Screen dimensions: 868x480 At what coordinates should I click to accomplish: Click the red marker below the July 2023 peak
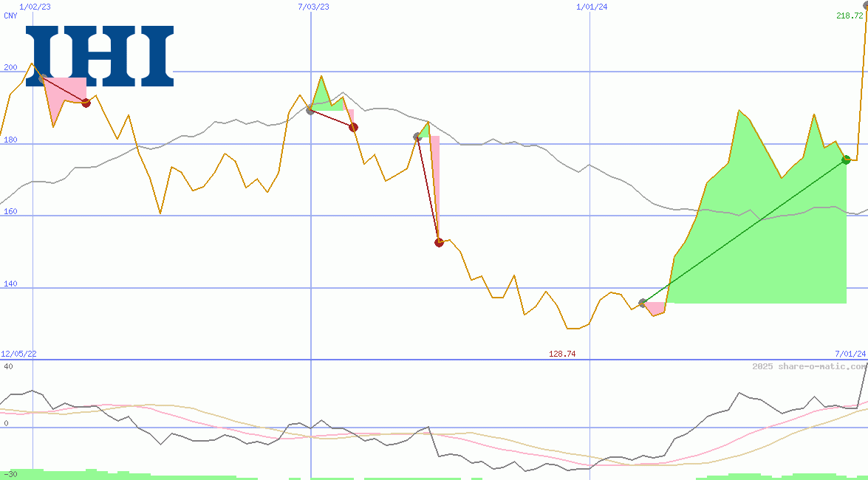[x=353, y=127]
